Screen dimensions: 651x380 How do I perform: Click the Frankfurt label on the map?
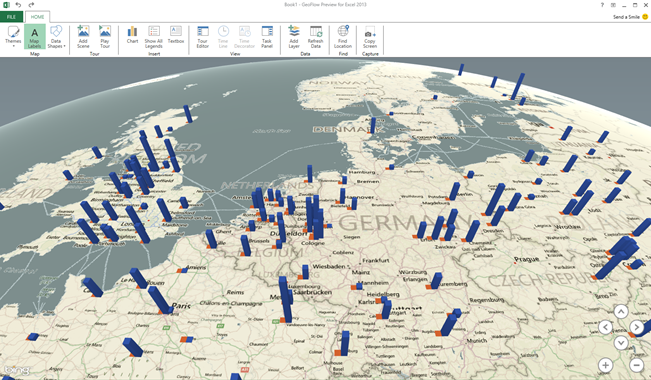[376, 260]
